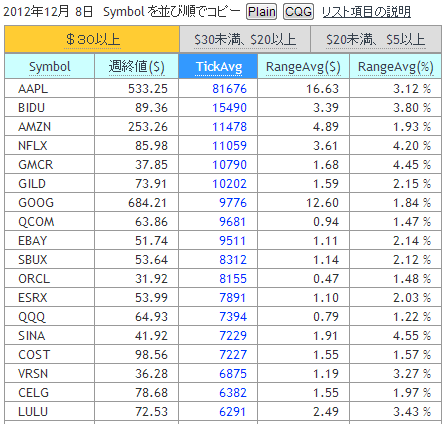Click the 9681 TickAvg value
Viewport: 444px width, 424px height.
(x=233, y=222)
